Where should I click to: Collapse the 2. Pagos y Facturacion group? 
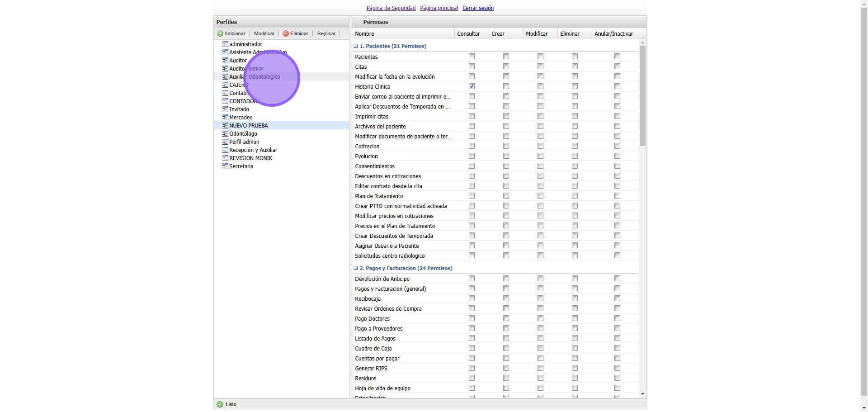[356, 268]
